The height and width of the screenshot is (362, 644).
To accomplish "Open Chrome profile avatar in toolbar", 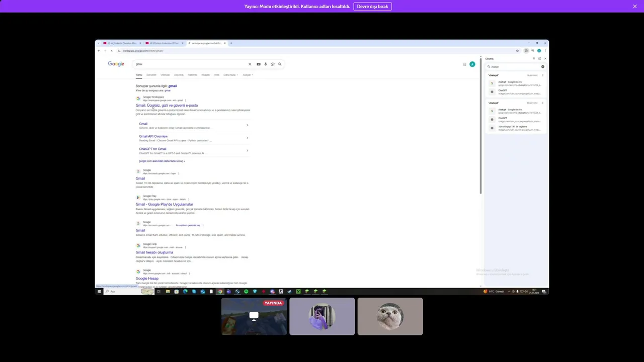I will point(539,50).
